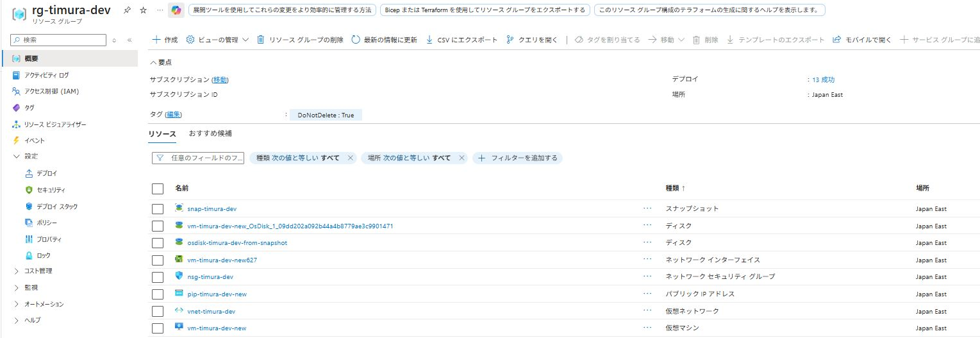Screen dimensions: 980x338
Task: Click the 概要 overview icon in the sidebar
Action: tap(17, 58)
